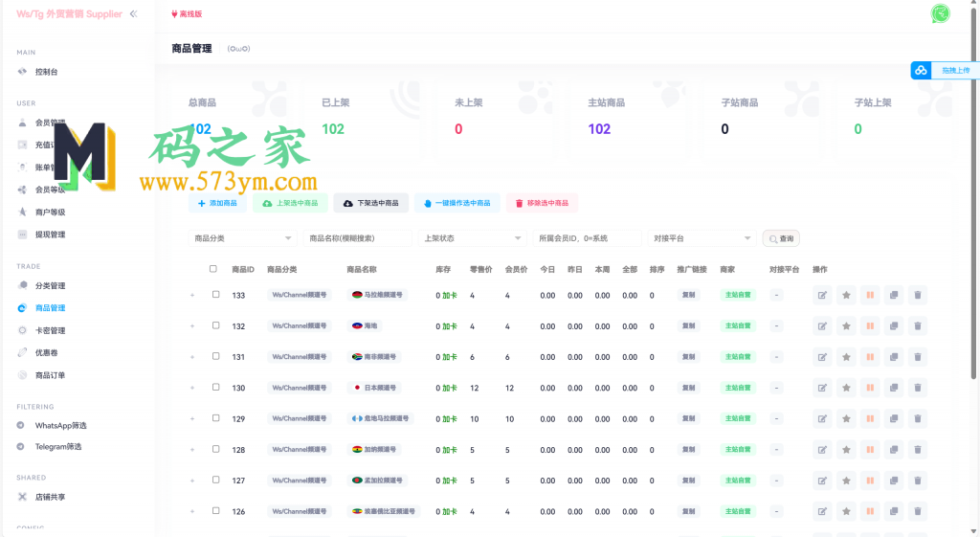
Task: Click the copy icon for product 132
Action: click(894, 326)
